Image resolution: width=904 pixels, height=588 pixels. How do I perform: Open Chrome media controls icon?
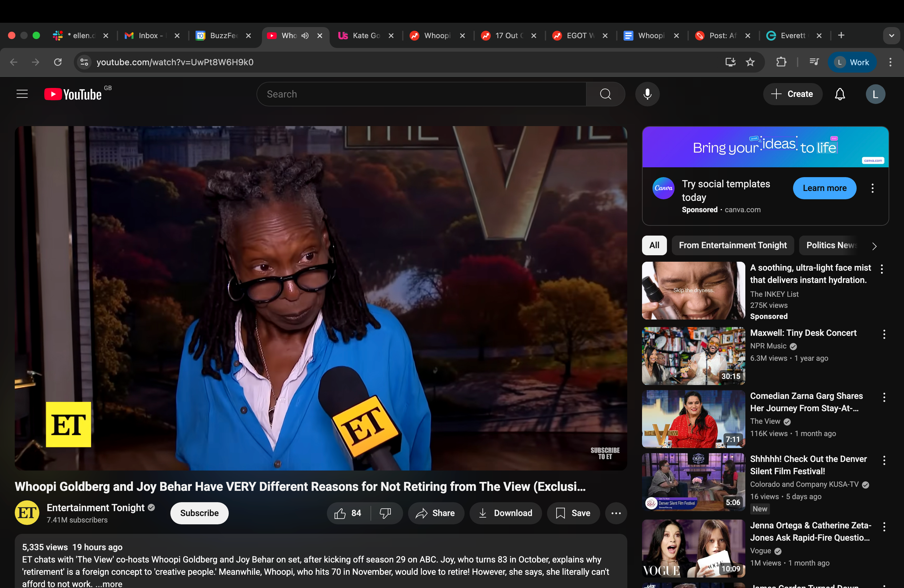814,62
